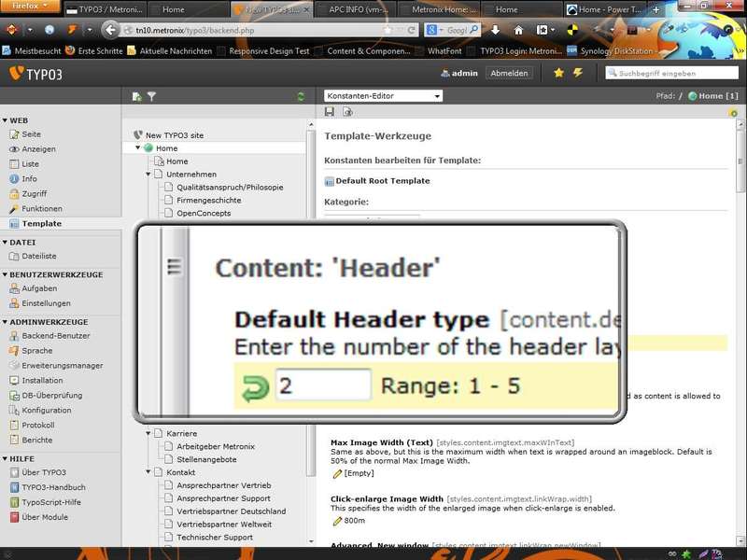Click the yellow star bookmarks icon

pyautogui.click(x=558, y=73)
